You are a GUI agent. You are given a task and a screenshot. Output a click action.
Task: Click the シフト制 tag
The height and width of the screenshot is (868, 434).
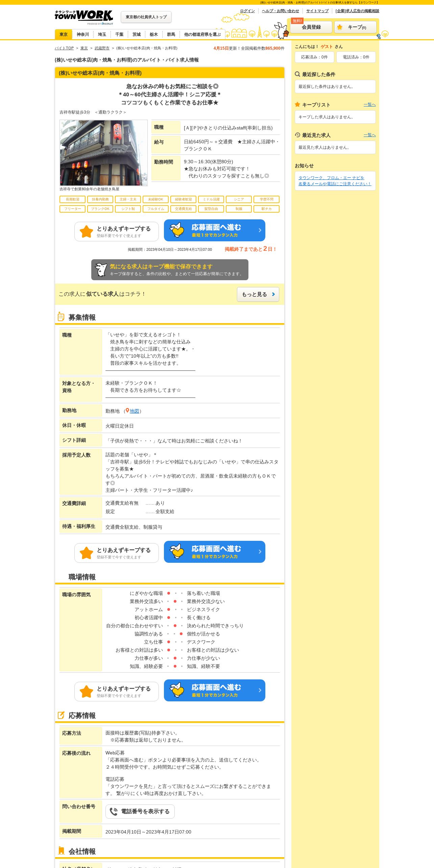click(x=128, y=209)
